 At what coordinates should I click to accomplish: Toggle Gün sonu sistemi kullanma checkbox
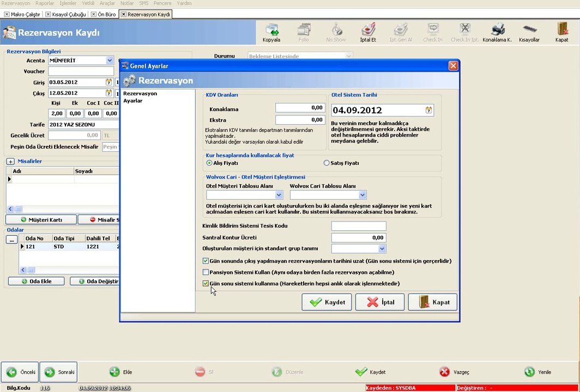click(x=206, y=284)
